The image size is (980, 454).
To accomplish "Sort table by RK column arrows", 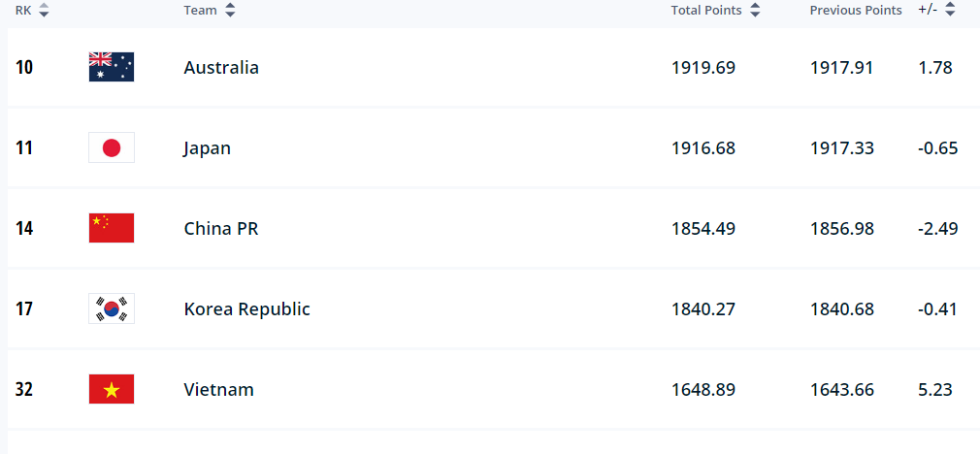I will (x=44, y=10).
